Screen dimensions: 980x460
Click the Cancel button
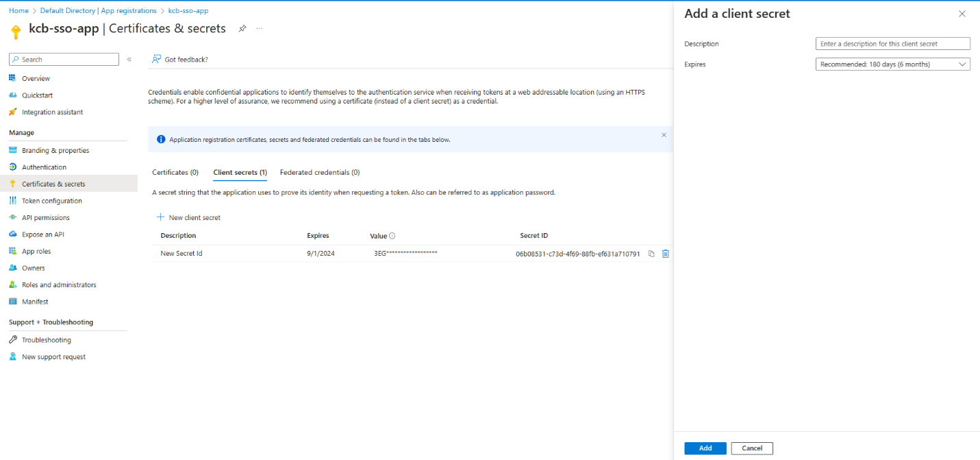(752, 448)
